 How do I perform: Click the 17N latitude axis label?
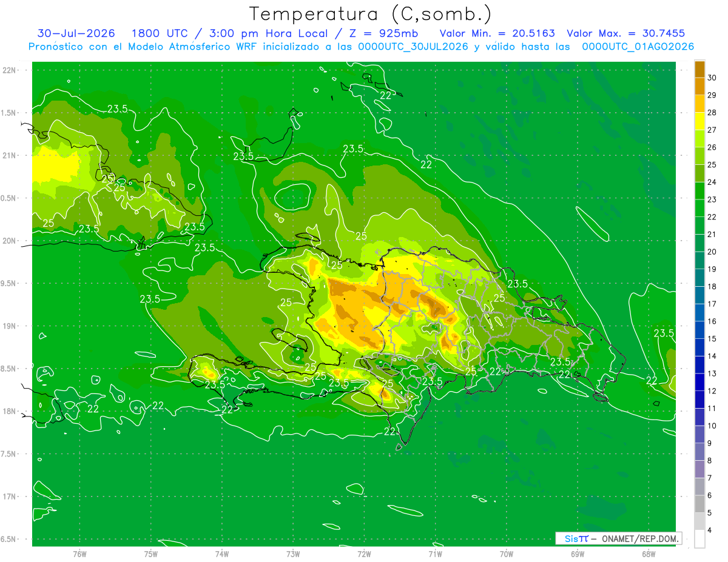point(9,497)
